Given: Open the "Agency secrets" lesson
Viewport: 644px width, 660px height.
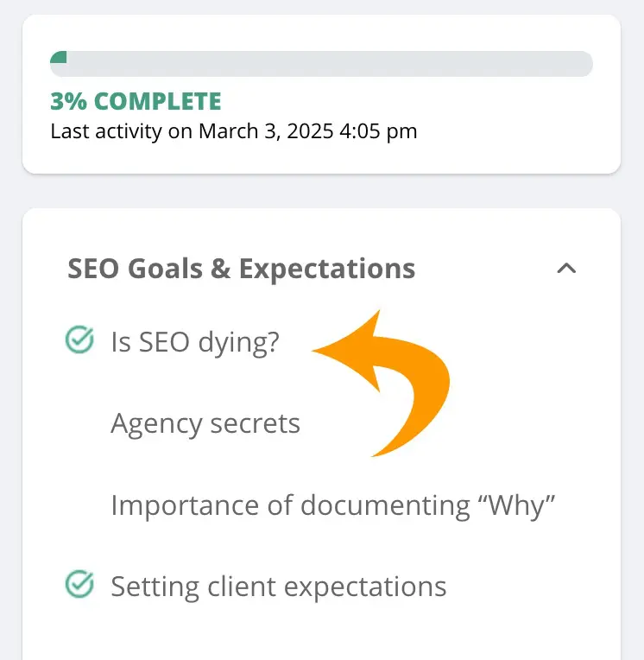Looking at the screenshot, I should 205,423.
